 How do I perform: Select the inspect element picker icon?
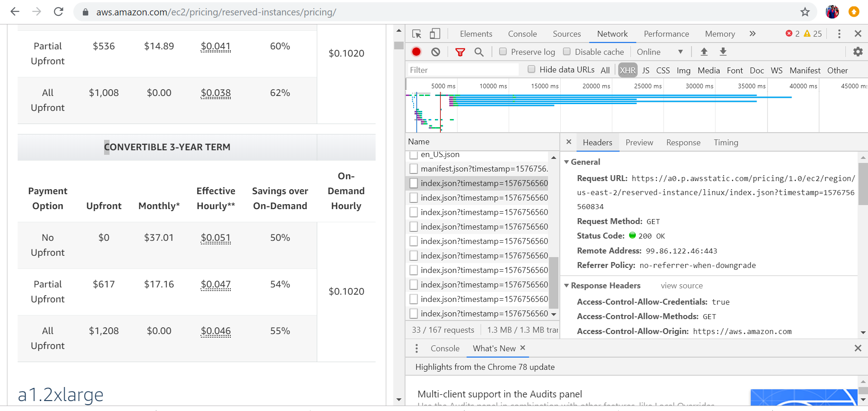tap(417, 34)
